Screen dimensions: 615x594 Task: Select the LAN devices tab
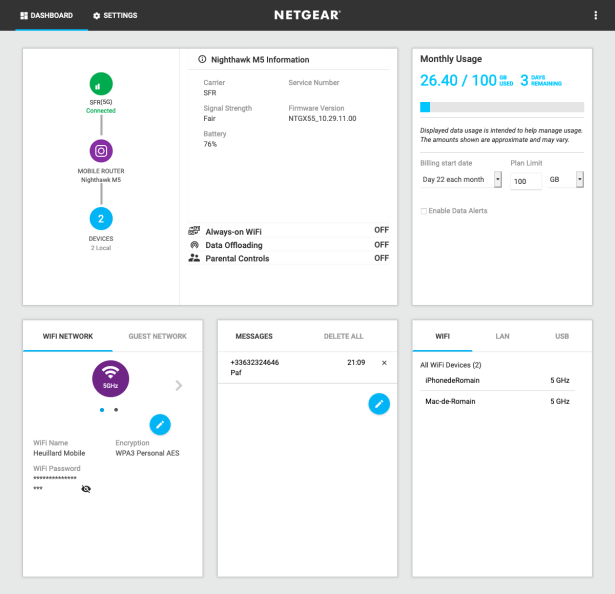[502, 336]
